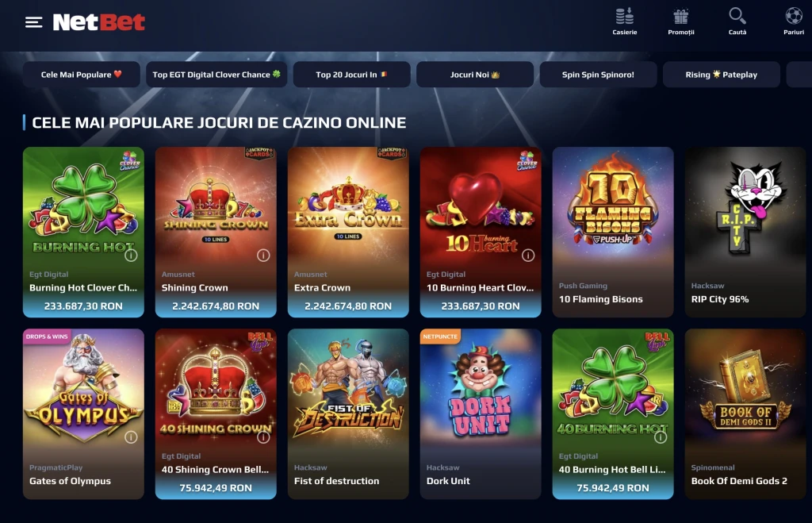Launch the 10 Flaming Bisons game

[x=613, y=232]
